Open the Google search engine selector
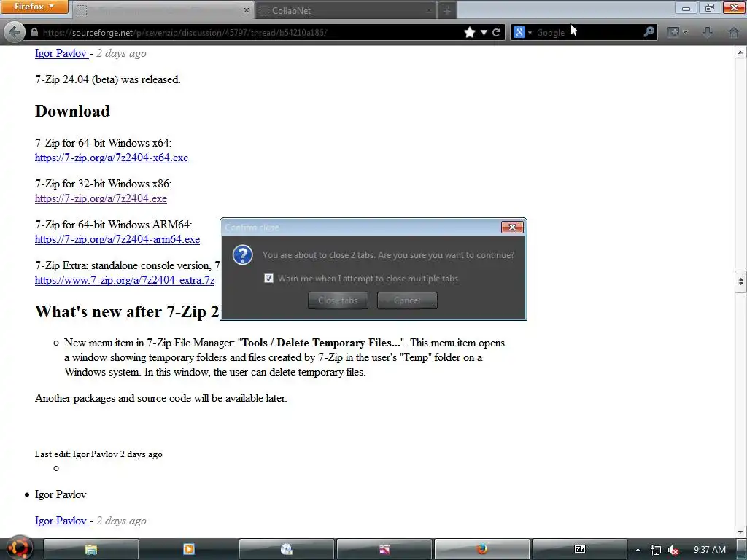Image resolution: width=747 pixels, height=560 pixels. click(x=522, y=32)
